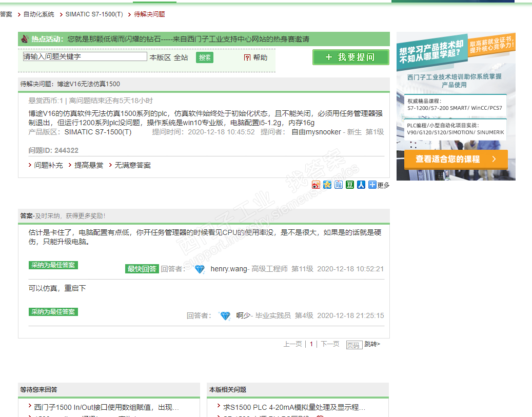Focus the question keyword search field
Viewport: 532px width, 417px height.
click(x=85, y=56)
